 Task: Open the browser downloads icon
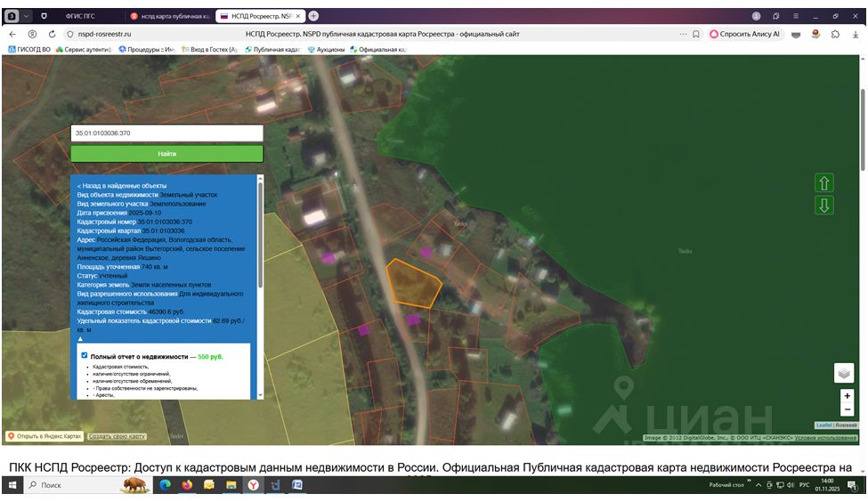tap(856, 35)
